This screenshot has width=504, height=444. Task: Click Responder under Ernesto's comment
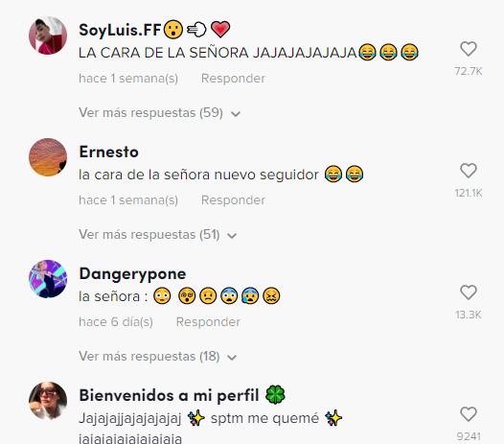tap(233, 200)
